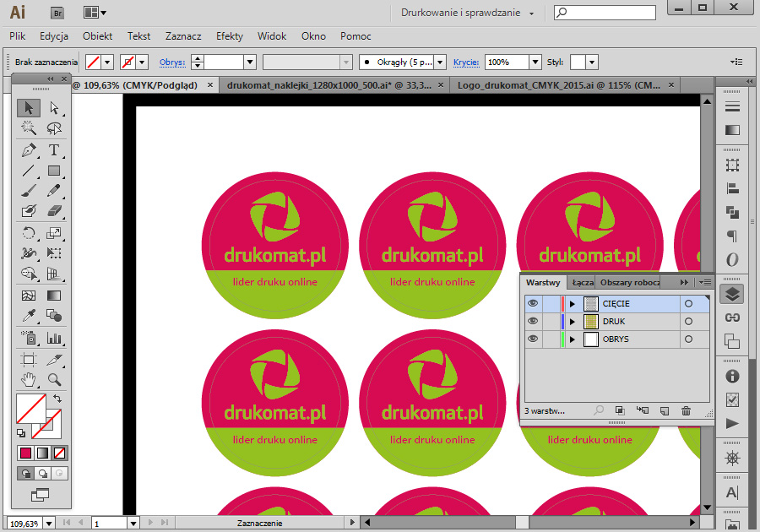Click target circle of CIĘCIE layer
760x532 pixels.
point(688,304)
